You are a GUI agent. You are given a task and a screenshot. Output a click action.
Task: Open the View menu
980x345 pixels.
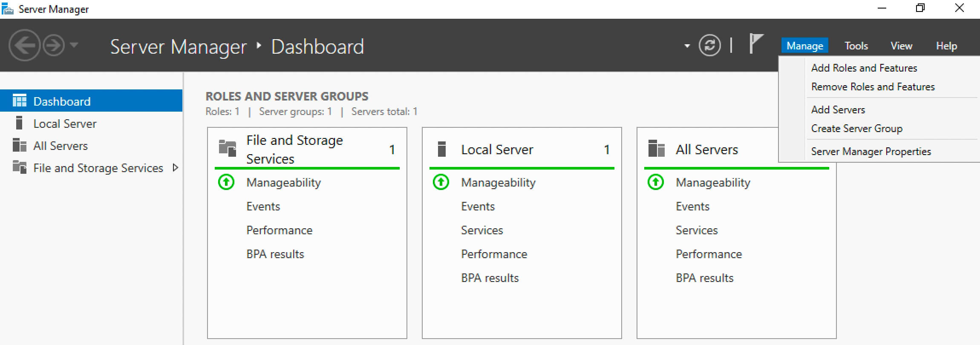click(x=901, y=46)
